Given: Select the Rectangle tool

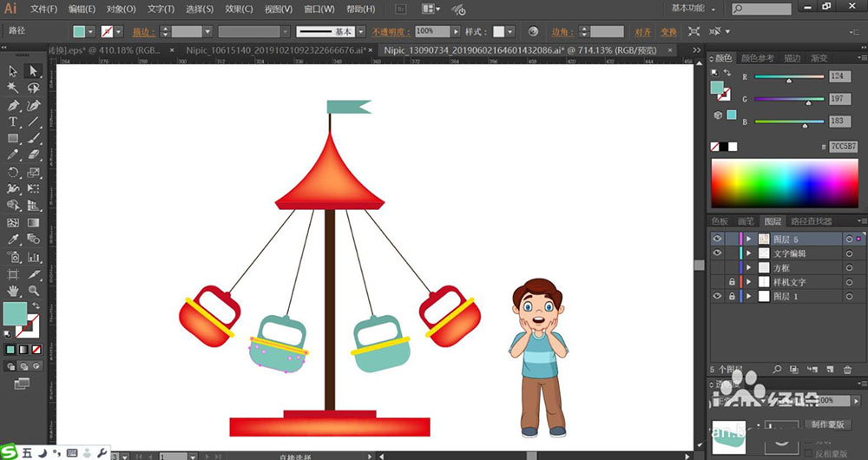Looking at the screenshot, I should coord(13,138).
